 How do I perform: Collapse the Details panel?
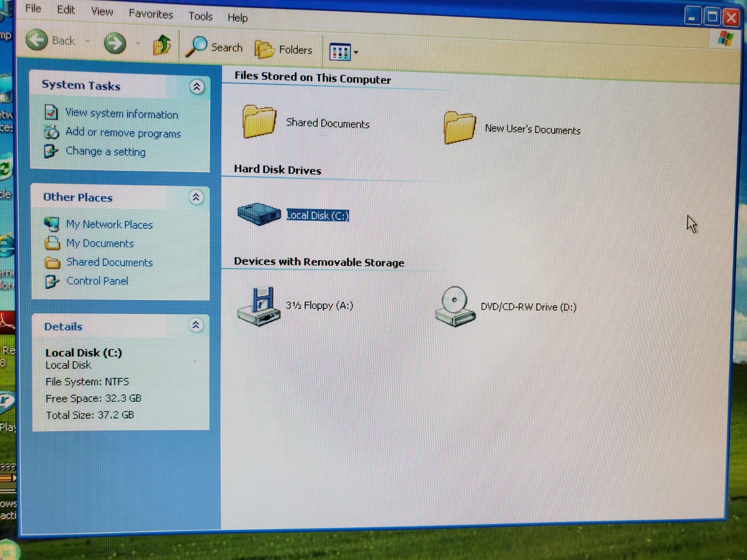(196, 325)
